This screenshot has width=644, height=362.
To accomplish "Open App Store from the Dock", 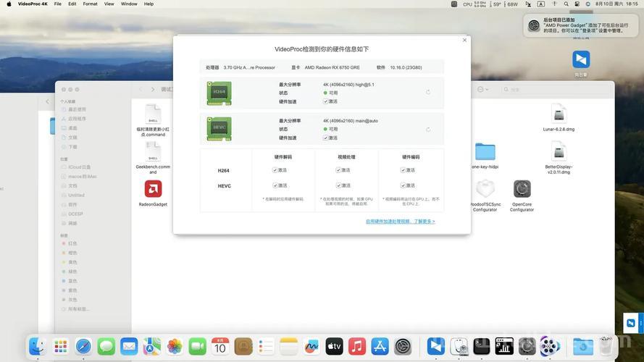I will pos(380,346).
